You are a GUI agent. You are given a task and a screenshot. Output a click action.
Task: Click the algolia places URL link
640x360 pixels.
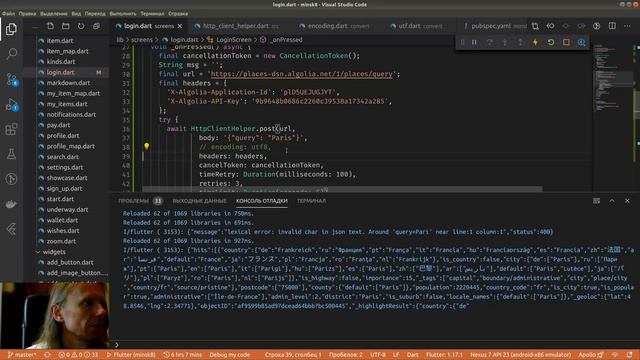pyautogui.click(x=302, y=74)
